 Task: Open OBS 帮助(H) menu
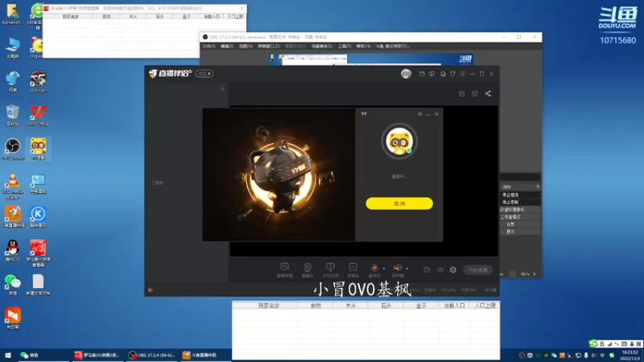tap(363, 47)
